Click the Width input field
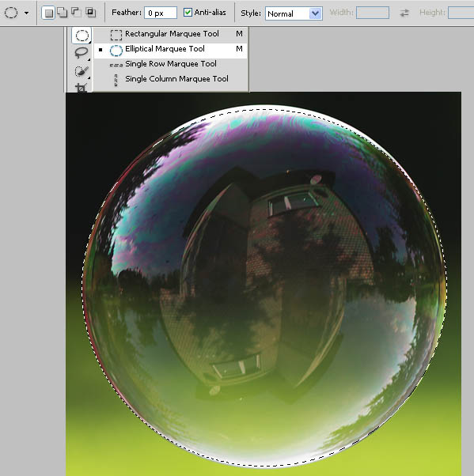This screenshot has height=476, width=474. click(x=373, y=13)
